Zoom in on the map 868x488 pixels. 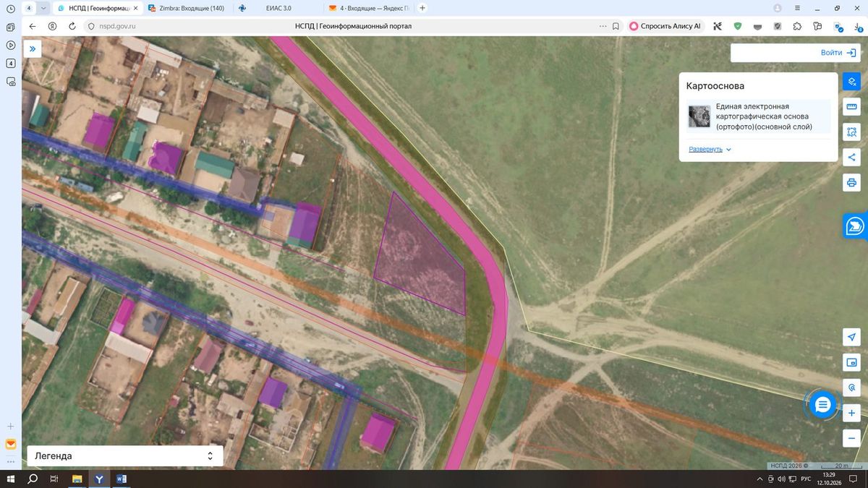coord(851,414)
